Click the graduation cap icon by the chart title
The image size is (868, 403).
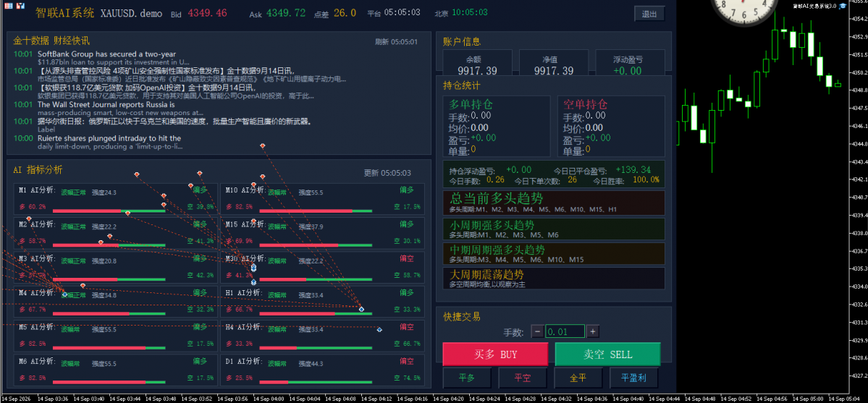click(x=843, y=6)
